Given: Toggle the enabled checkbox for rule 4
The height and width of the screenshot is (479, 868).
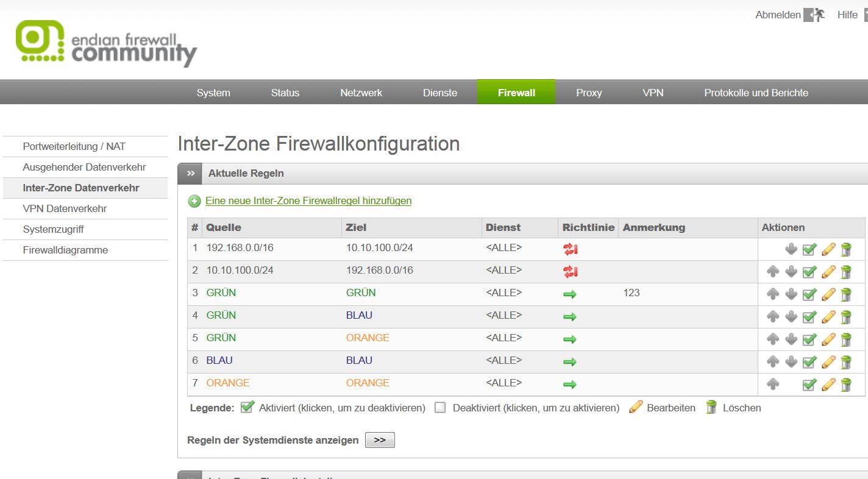Looking at the screenshot, I should tap(809, 317).
